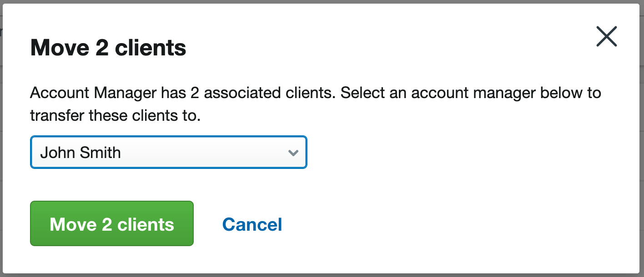The height and width of the screenshot is (277, 644).
Task: Click the bold dialog title text
Action: (108, 48)
